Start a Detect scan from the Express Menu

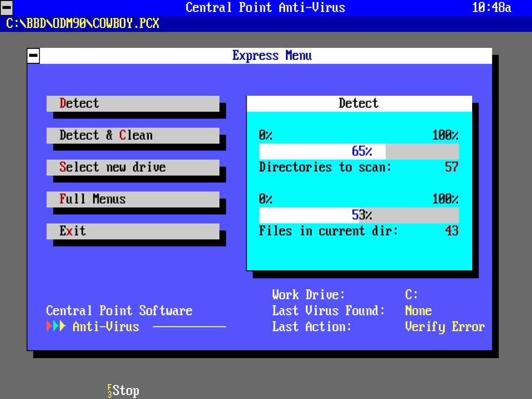(133, 103)
